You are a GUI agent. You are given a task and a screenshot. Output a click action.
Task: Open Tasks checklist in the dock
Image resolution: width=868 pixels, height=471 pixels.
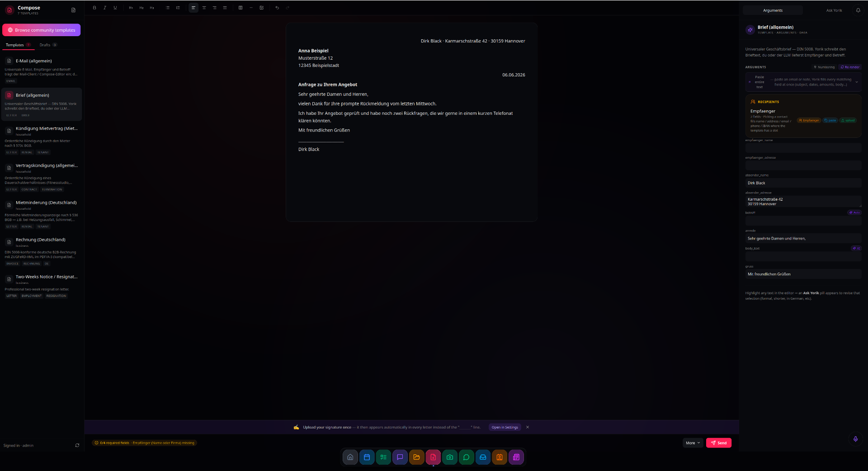(x=383, y=457)
